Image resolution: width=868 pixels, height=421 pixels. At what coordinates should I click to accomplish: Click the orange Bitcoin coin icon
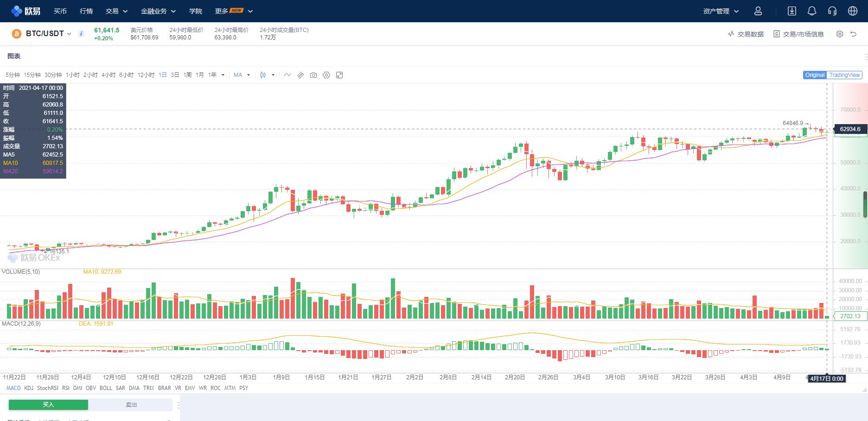click(16, 34)
